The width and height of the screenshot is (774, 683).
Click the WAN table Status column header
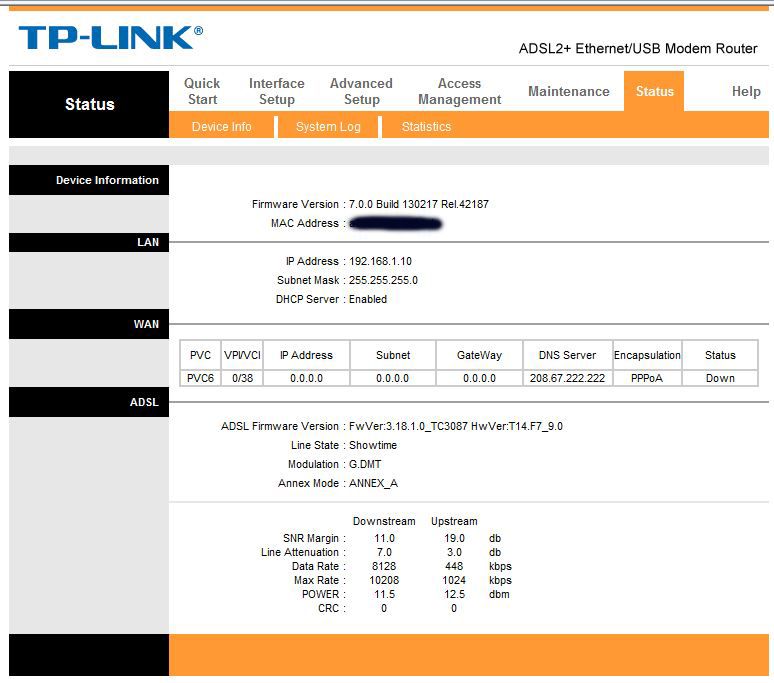(x=720, y=355)
